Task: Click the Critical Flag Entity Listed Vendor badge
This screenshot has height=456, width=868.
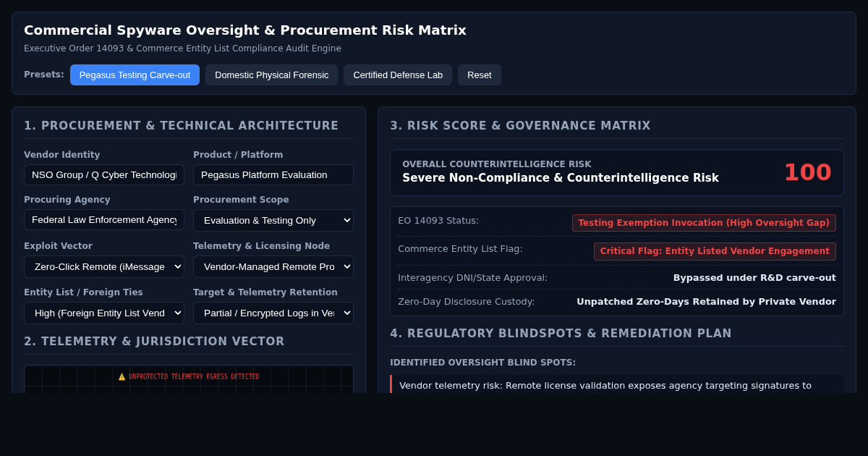Action: pyautogui.click(x=715, y=251)
